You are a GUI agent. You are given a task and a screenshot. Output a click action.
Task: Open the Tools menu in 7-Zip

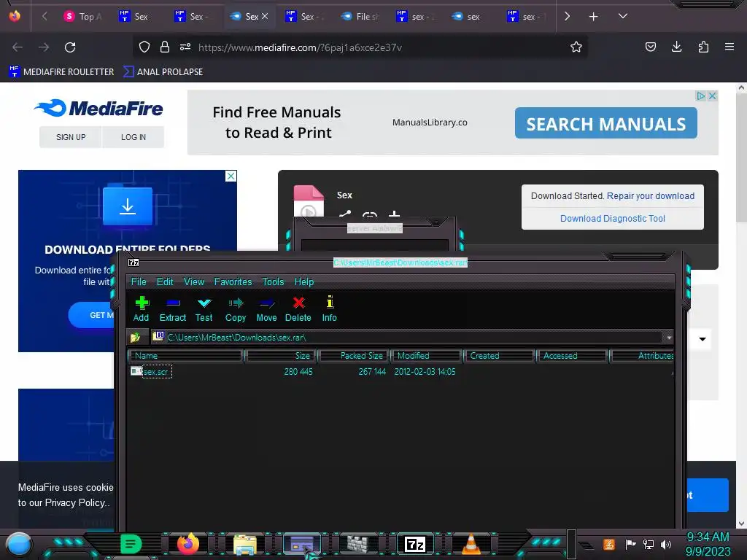(273, 281)
